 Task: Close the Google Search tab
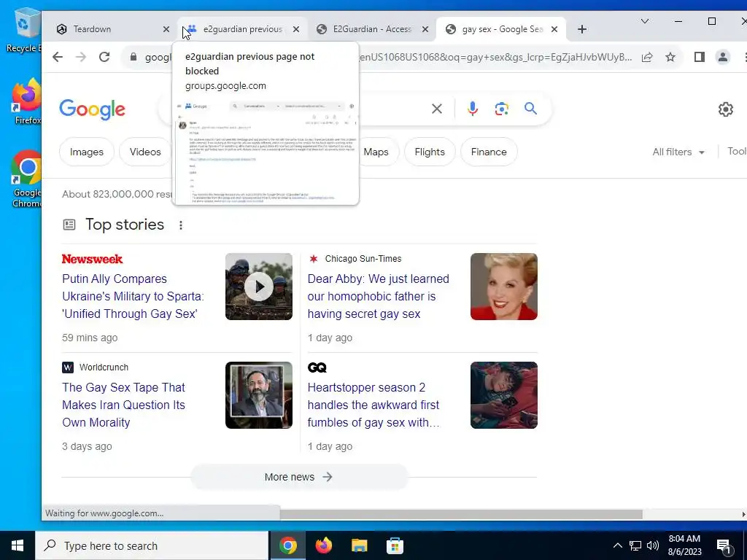click(x=554, y=29)
